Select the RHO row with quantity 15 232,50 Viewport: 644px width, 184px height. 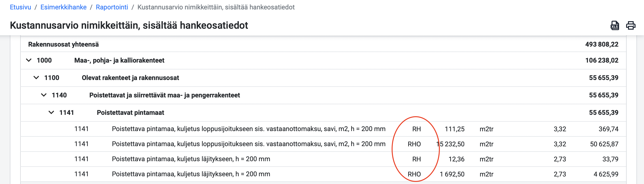(323, 144)
